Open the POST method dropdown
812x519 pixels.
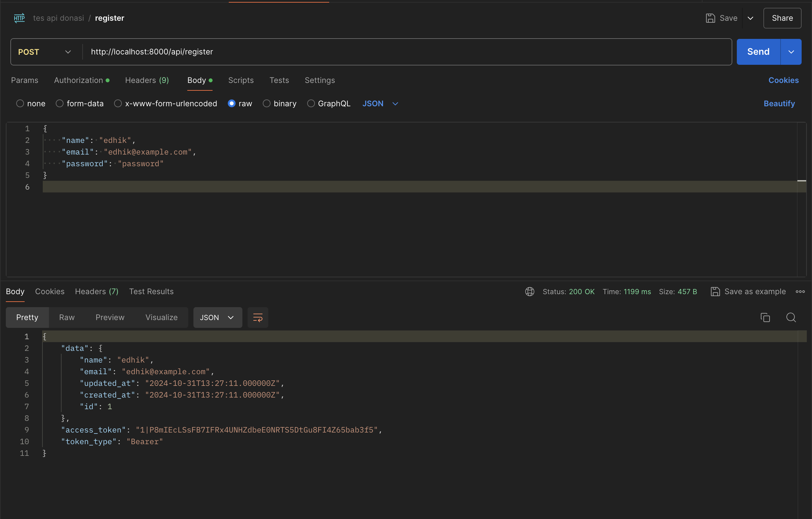click(44, 52)
